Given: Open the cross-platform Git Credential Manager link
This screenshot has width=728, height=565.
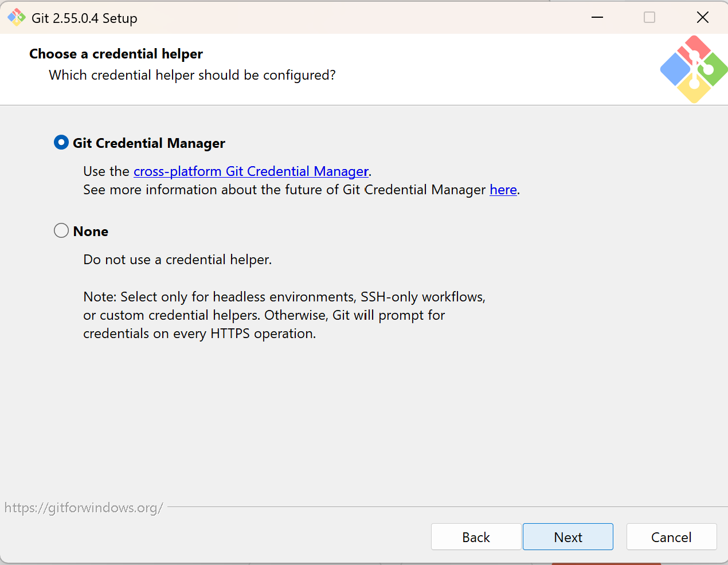Looking at the screenshot, I should click(x=251, y=171).
